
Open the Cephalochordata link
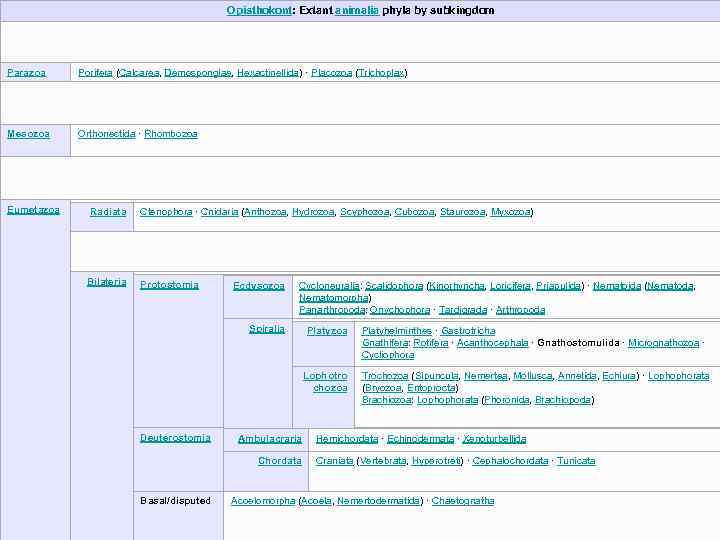tap(510, 460)
